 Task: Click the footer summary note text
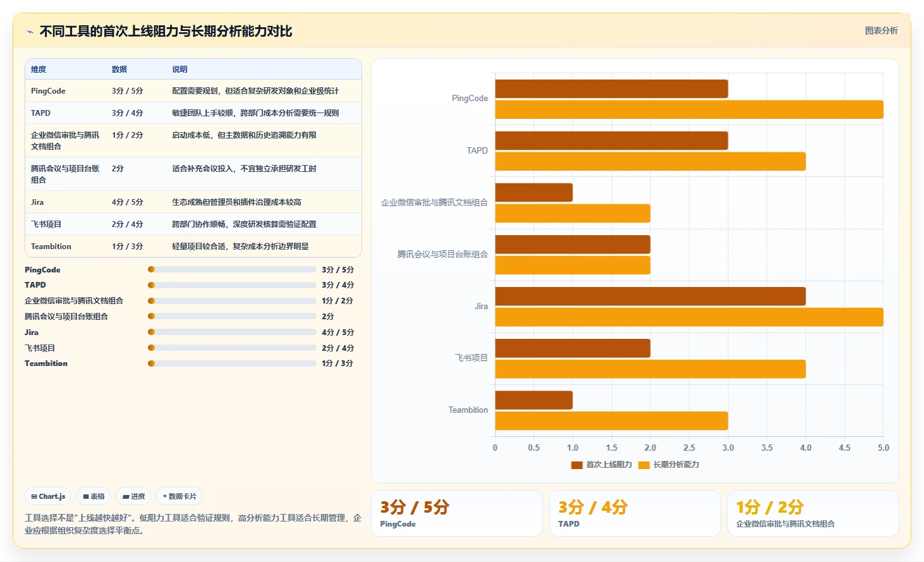[193, 524]
